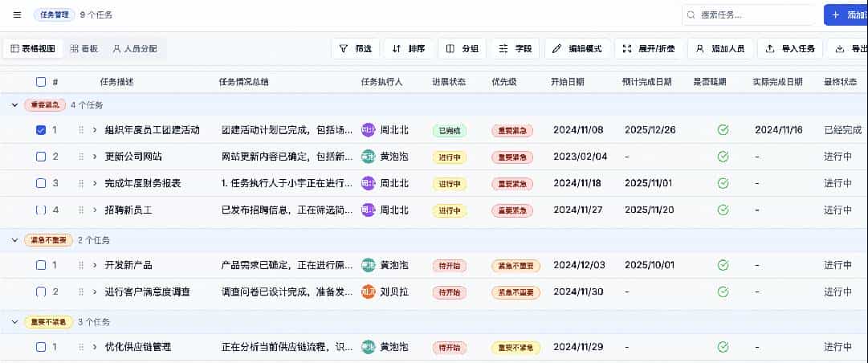Collapse the 重要紧急 group
868x363 pixels.
(x=14, y=104)
